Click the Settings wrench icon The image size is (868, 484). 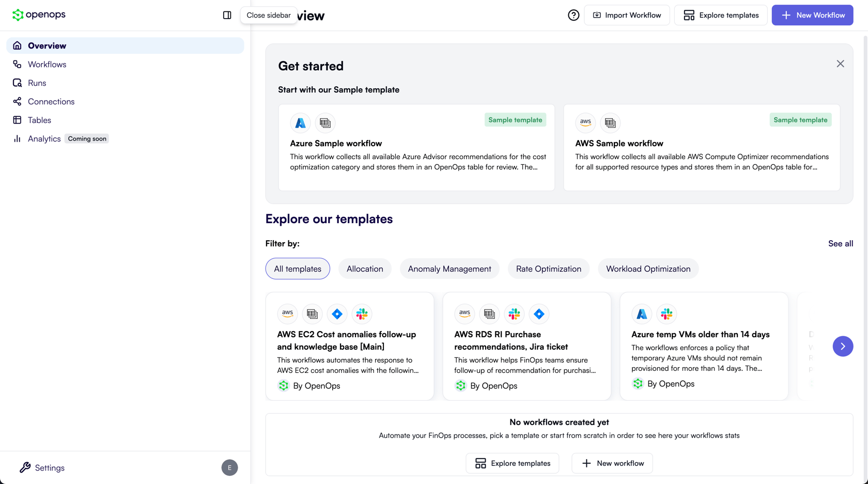coord(25,467)
